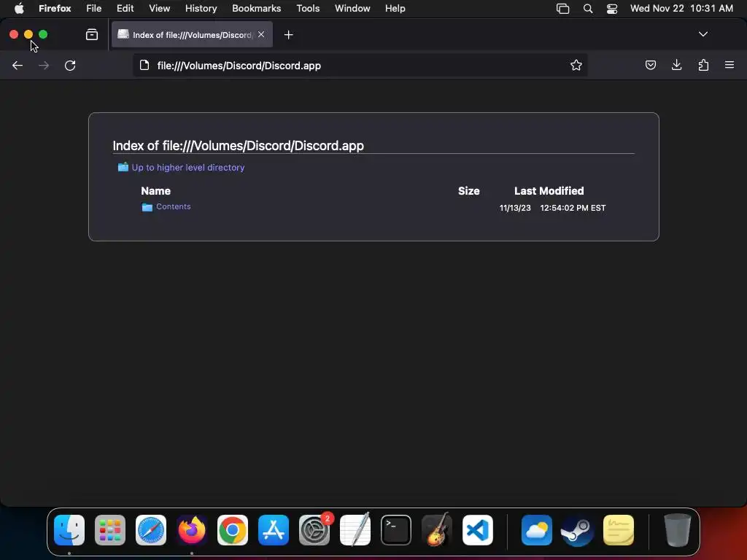Open the Window menu

(x=352, y=9)
